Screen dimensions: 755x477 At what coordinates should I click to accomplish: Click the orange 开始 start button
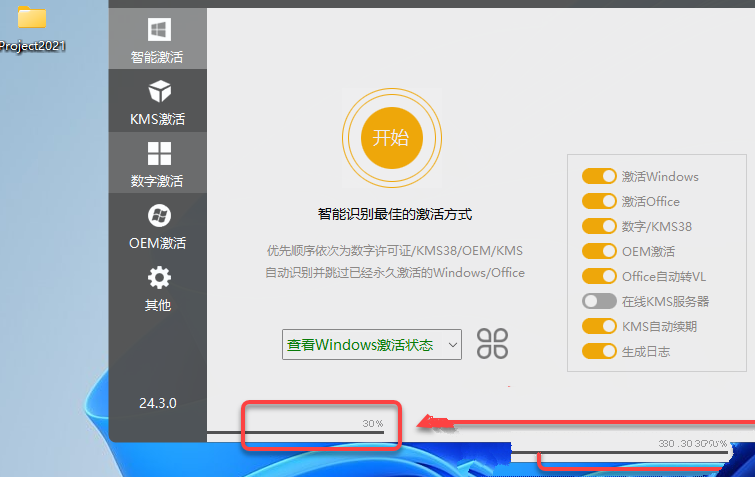click(392, 138)
